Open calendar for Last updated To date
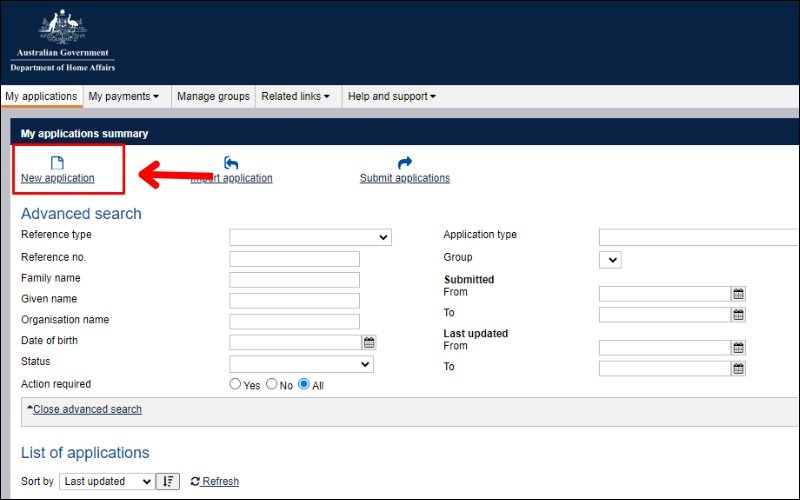This screenshot has height=500, width=800. click(x=738, y=369)
